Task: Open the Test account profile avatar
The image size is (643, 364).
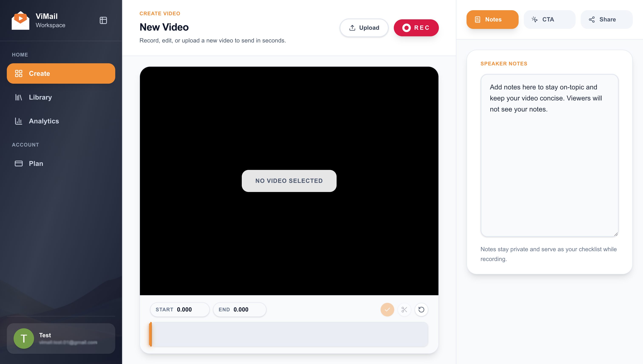Action: pyautogui.click(x=24, y=338)
